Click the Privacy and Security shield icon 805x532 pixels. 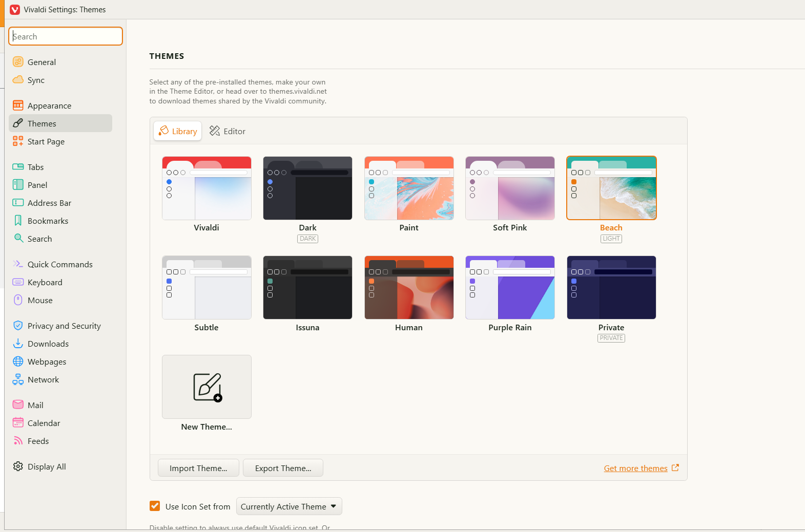click(18, 326)
